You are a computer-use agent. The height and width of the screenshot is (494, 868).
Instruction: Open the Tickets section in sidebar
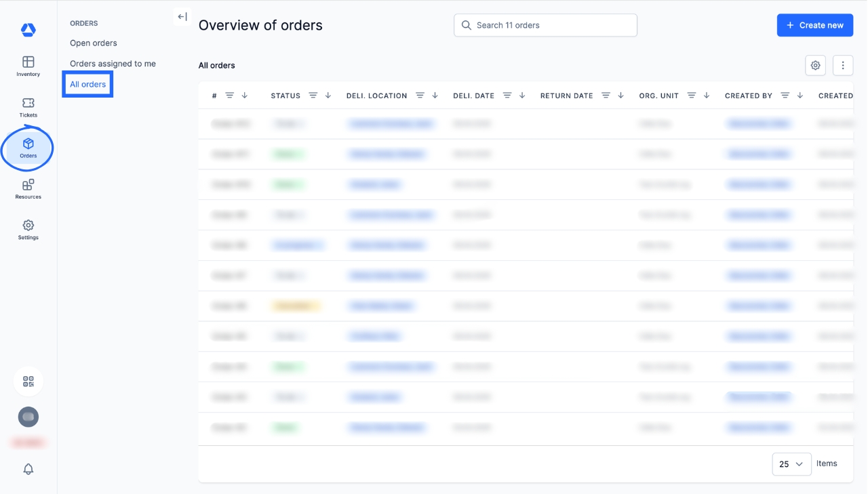(x=28, y=106)
